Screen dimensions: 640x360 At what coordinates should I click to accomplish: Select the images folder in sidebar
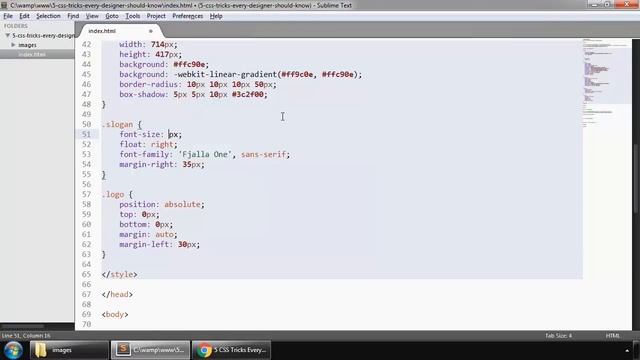click(x=27, y=45)
